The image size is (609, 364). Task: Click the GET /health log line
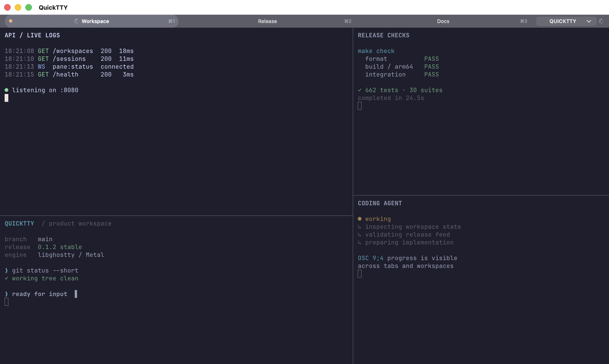pos(69,75)
